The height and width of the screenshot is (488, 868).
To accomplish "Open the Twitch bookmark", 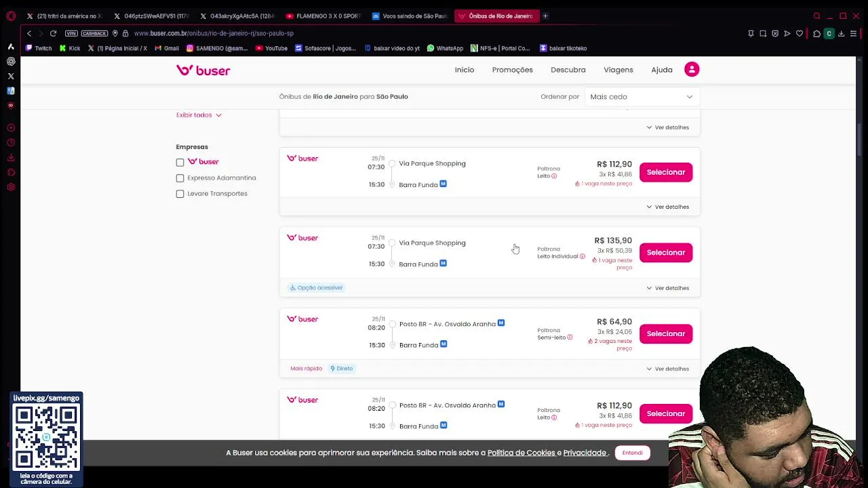I will pyautogui.click(x=39, y=48).
